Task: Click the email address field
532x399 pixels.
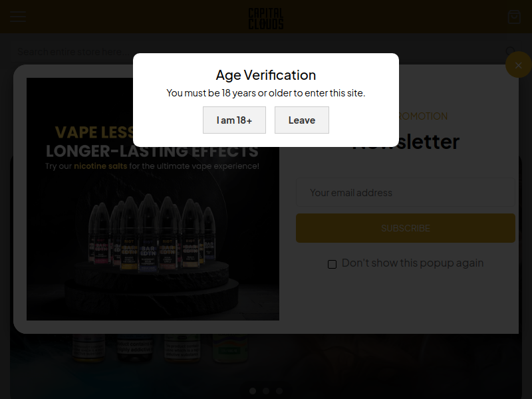Action: pos(406,192)
